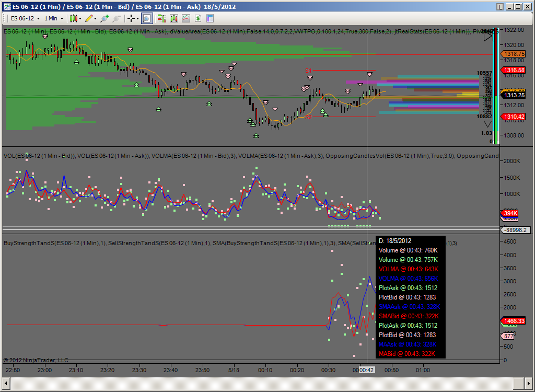Click the red-green vertical strength bar at the price axis
This screenshot has width=535, height=392.
coord(496,86)
